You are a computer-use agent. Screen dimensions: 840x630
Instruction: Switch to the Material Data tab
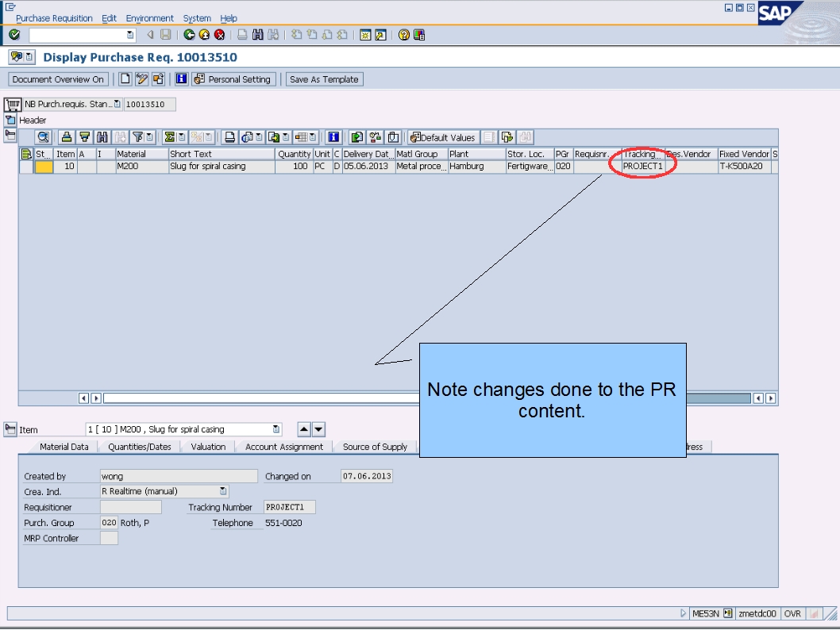click(x=64, y=447)
